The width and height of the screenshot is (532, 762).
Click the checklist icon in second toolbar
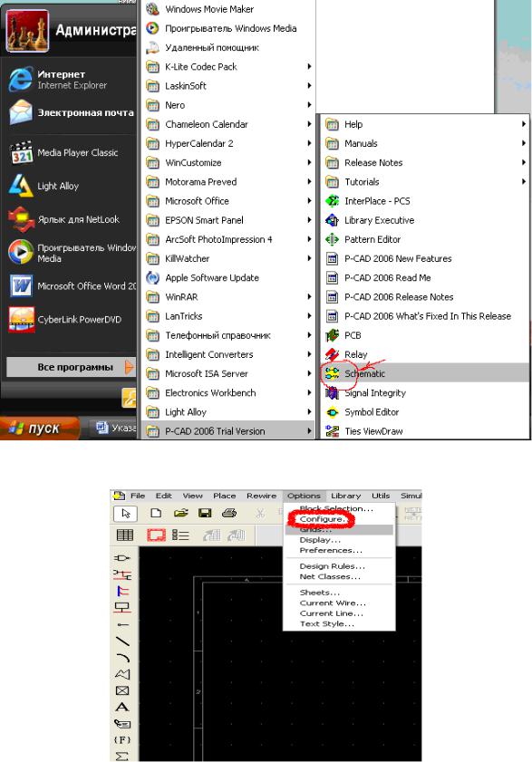(x=180, y=535)
